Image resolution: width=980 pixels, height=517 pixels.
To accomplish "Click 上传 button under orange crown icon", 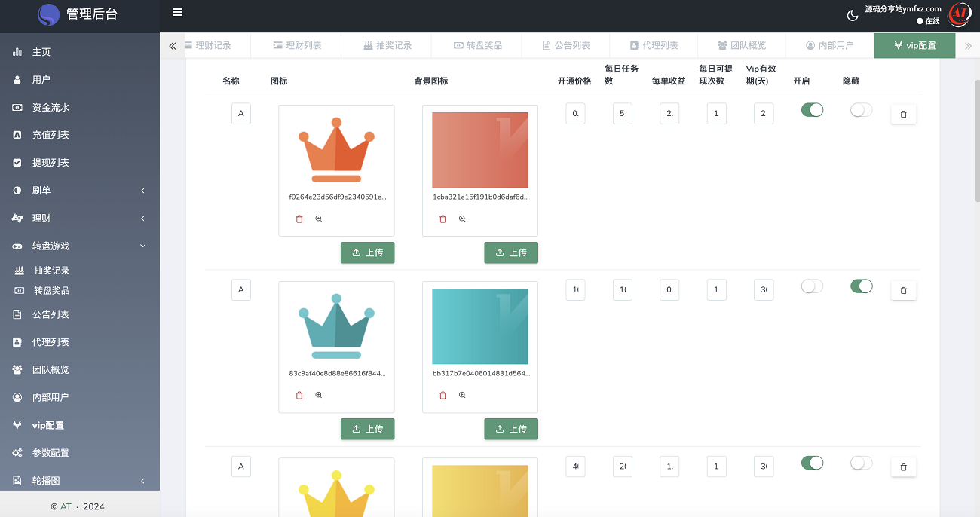I will pyautogui.click(x=367, y=253).
